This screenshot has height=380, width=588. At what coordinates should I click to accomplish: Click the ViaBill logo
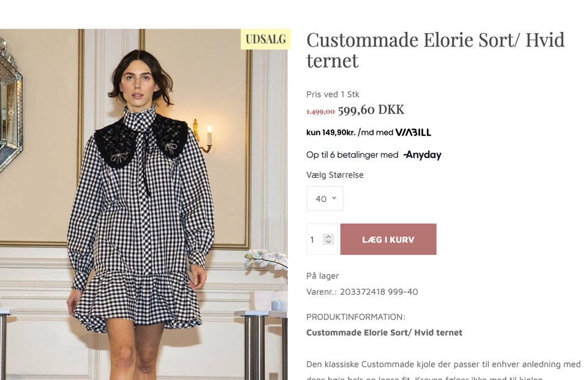pos(413,132)
